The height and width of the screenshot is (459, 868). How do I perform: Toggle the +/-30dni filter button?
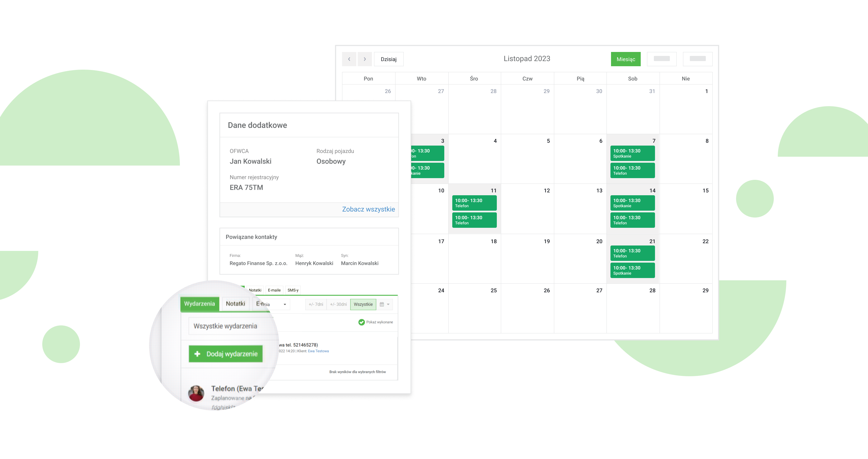337,304
